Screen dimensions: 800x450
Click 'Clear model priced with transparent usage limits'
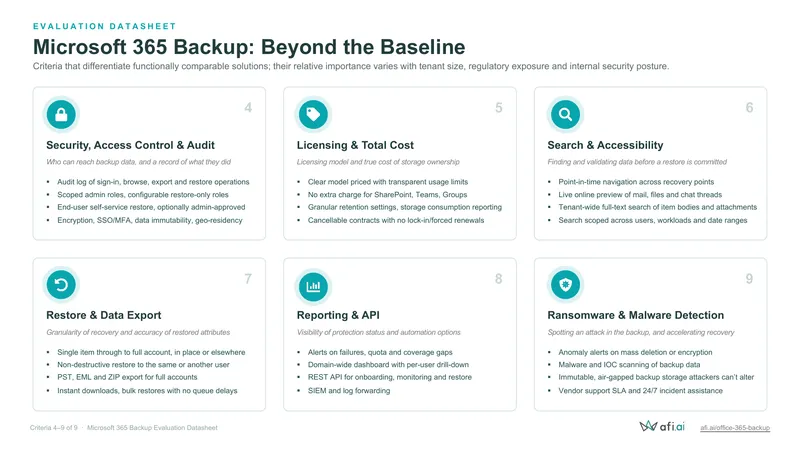[388, 182]
